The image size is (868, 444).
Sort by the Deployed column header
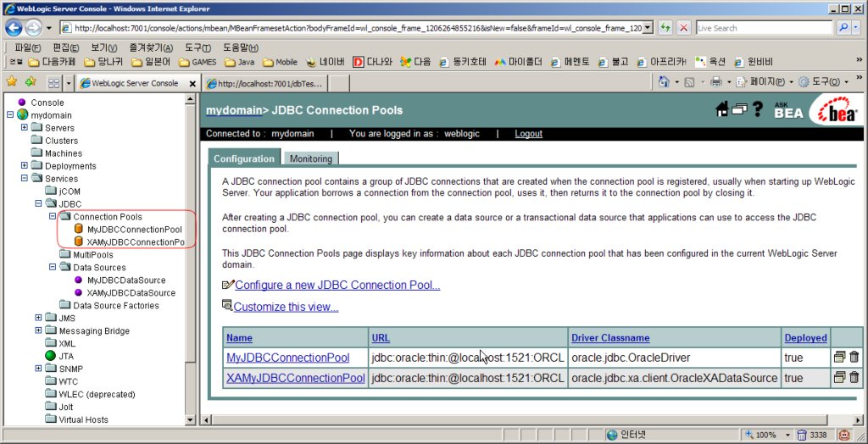pos(805,338)
